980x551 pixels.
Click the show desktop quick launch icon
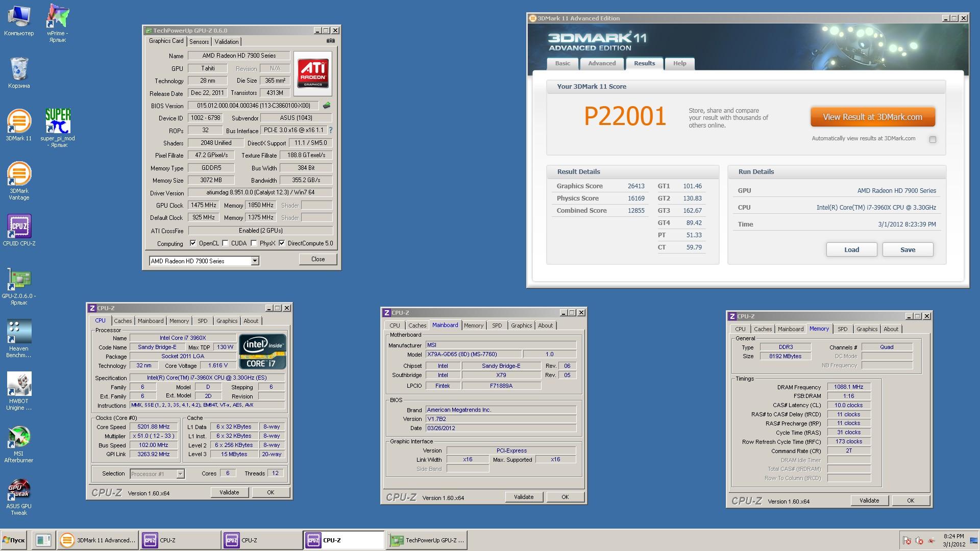tap(43, 540)
